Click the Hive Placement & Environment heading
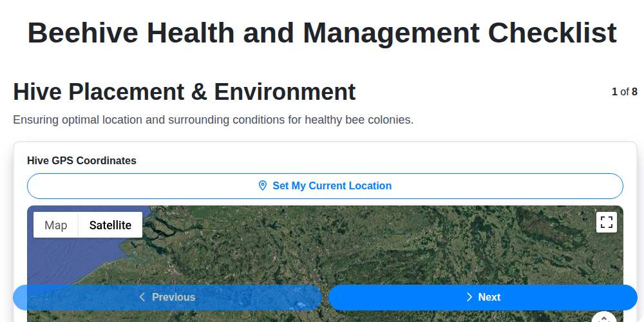This screenshot has height=322, width=644. pos(184,92)
